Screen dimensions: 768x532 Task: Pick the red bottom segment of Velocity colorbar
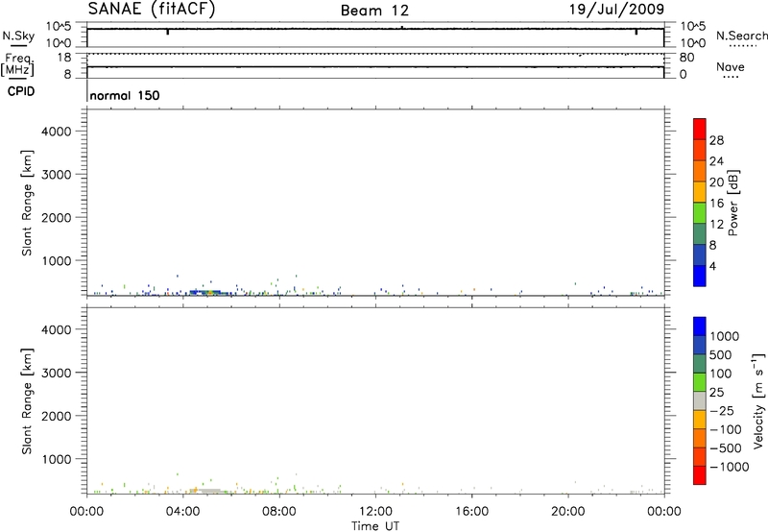(x=700, y=475)
